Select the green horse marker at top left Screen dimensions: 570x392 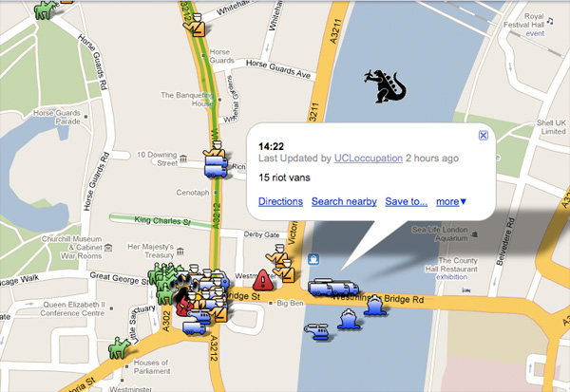click(45, 9)
